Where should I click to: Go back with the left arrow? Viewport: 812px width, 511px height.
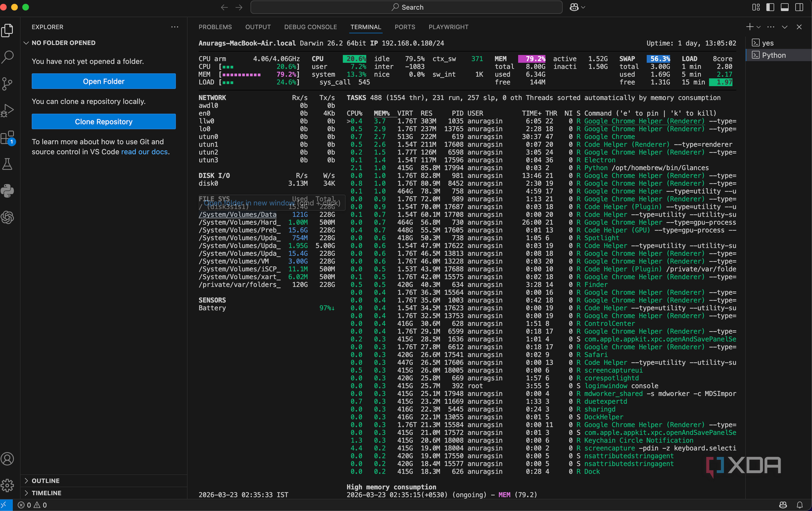tap(224, 7)
